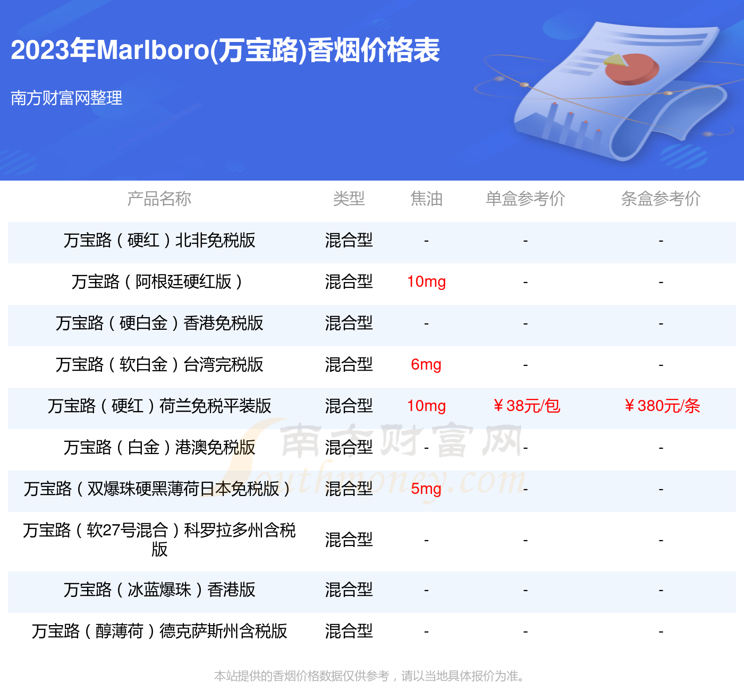Viewport: 744px width, 700px height.
Task: Select 万宝路（冰蓝爆珠）香港版 product name
Action: click(x=159, y=590)
